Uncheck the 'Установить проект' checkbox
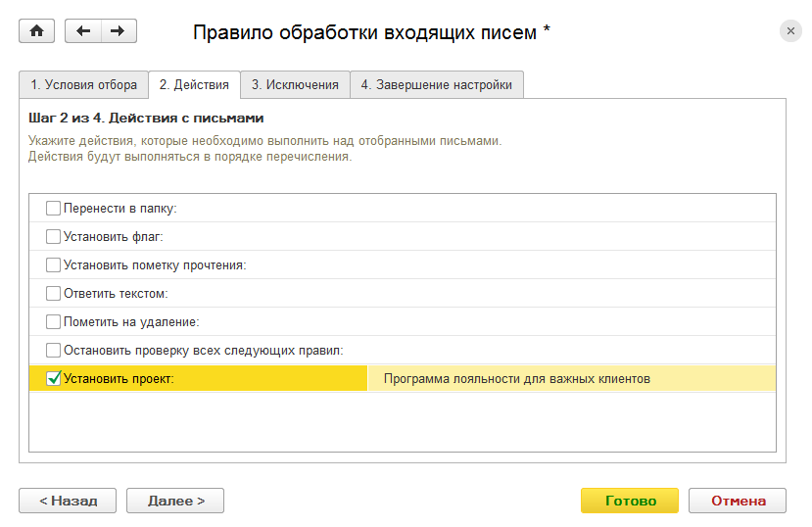 [53, 378]
